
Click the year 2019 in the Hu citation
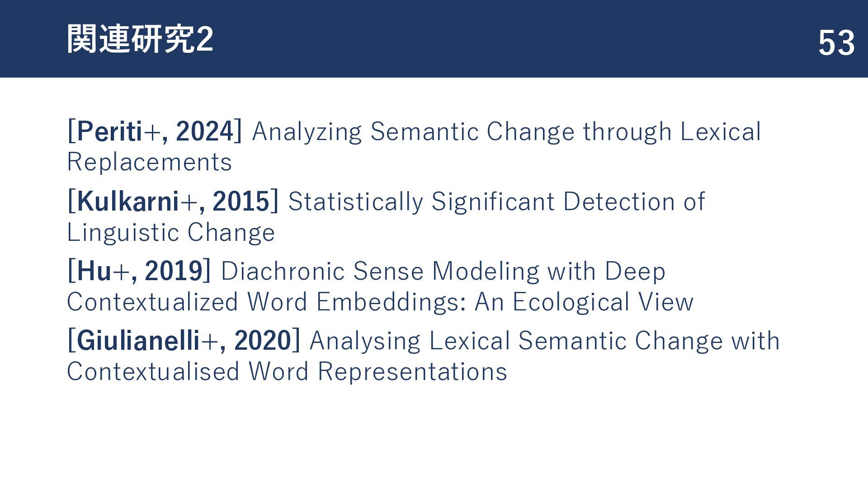pos(174,271)
